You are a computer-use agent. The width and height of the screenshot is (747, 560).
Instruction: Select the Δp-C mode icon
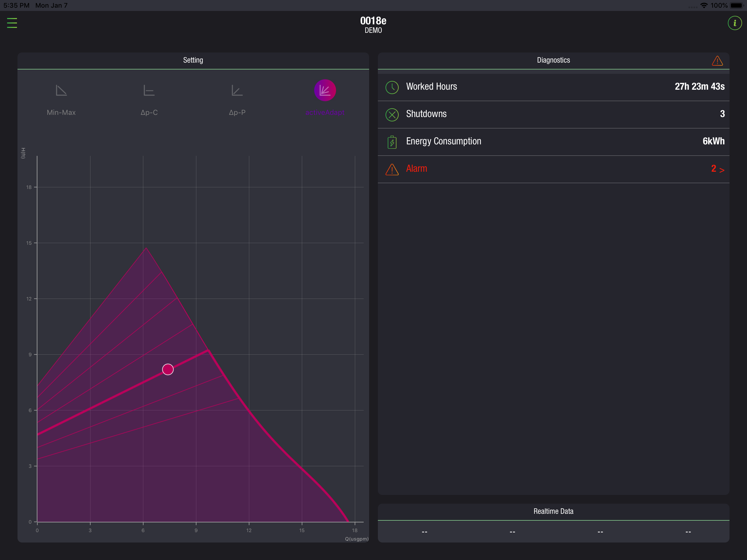click(149, 90)
